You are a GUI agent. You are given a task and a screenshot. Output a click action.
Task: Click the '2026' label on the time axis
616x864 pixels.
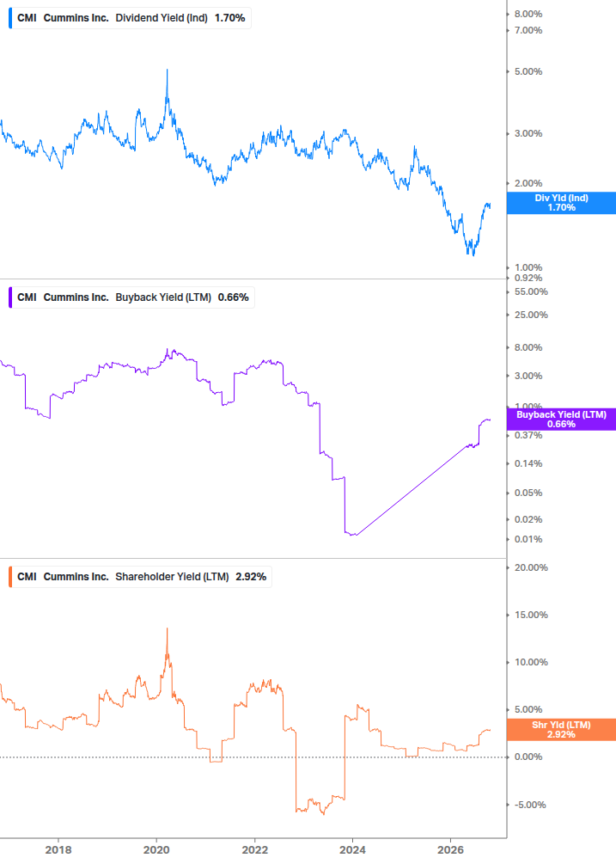pos(451,849)
